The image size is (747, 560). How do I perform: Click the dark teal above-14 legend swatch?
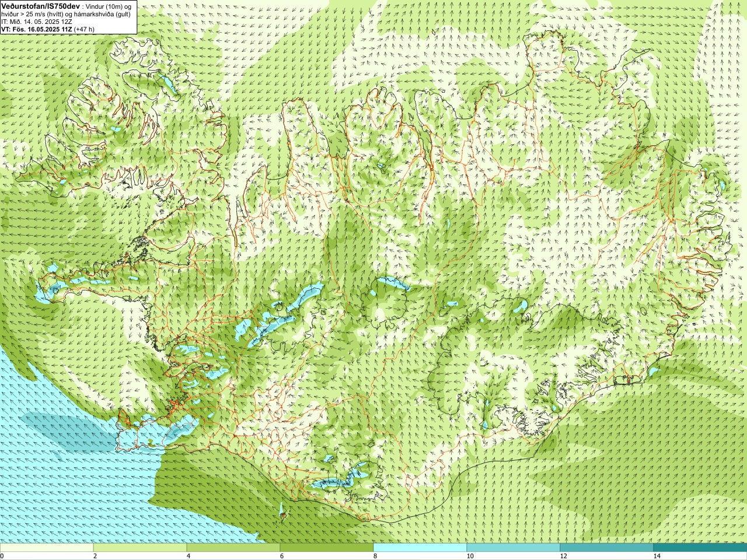pos(700,548)
